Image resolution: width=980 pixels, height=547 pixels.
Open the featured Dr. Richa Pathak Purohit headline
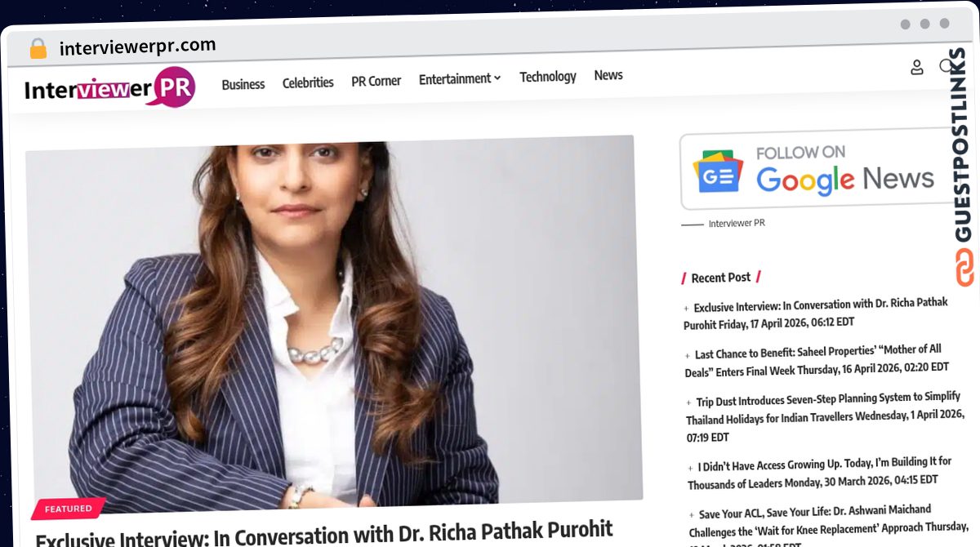coord(324,533)
